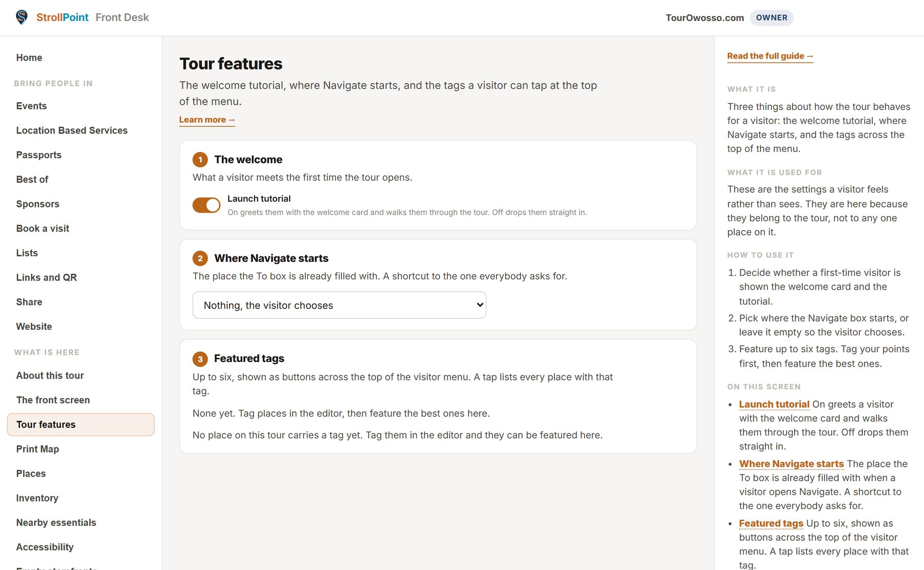924x570 pixels.
Task: Click the Launch tutorial label text
Action: tap(259, 199)
